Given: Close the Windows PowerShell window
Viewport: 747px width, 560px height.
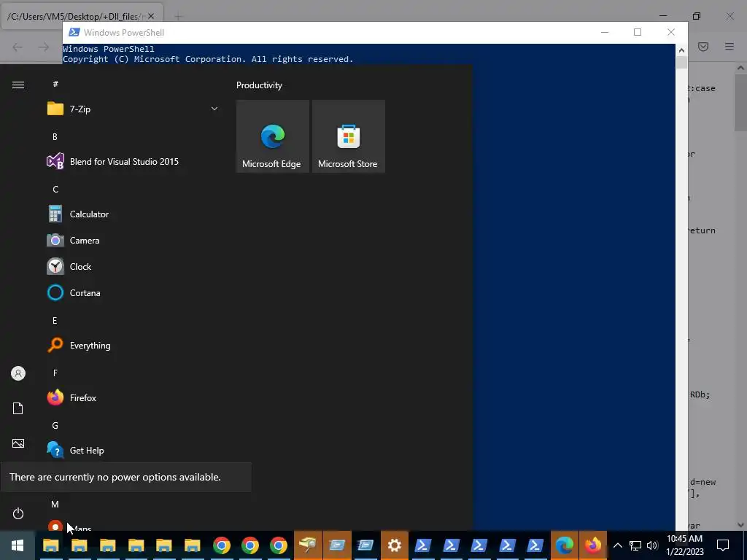Looking at the screenshot, I should coord(671,32).
